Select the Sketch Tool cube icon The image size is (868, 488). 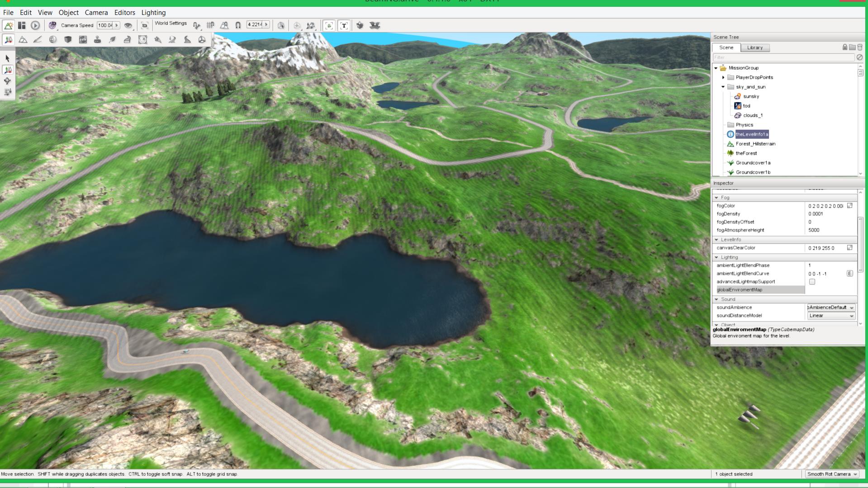pos(68,40)
